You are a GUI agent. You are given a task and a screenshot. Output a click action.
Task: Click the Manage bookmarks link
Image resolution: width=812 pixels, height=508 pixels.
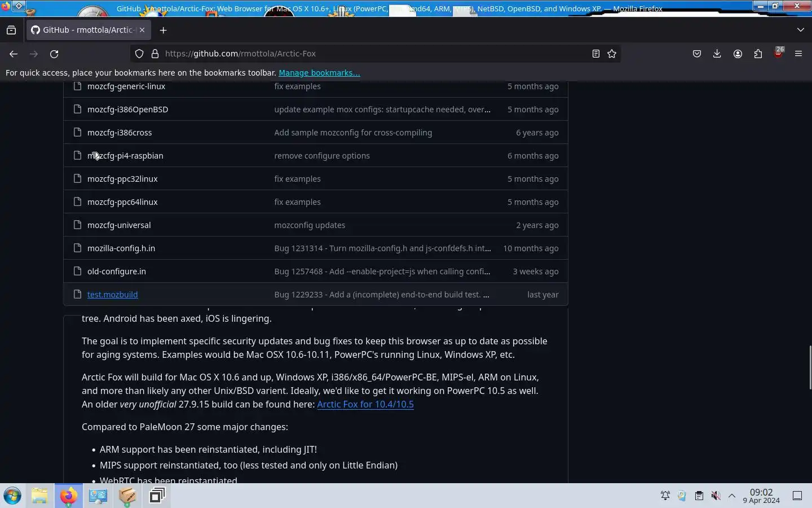click(x=319, y=73)
